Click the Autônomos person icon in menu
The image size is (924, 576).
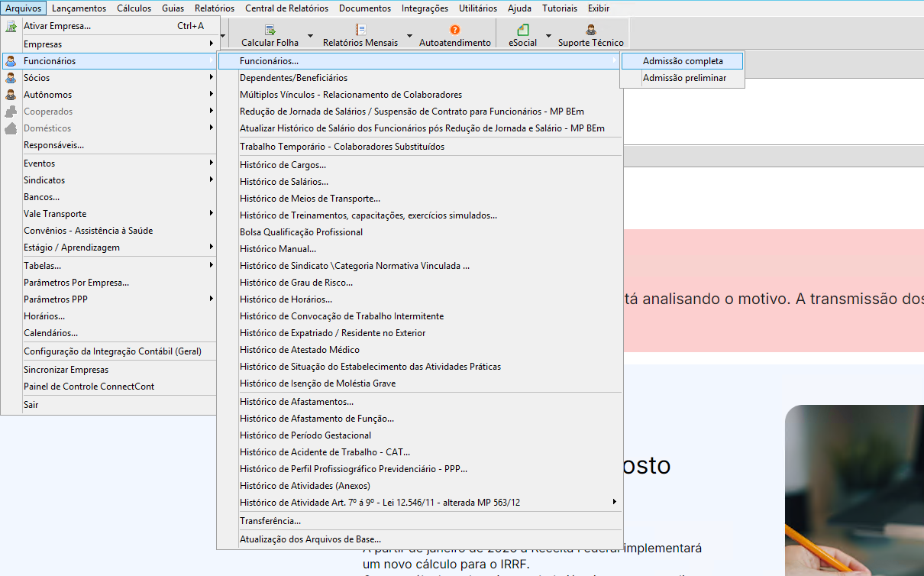coord(11,95)
